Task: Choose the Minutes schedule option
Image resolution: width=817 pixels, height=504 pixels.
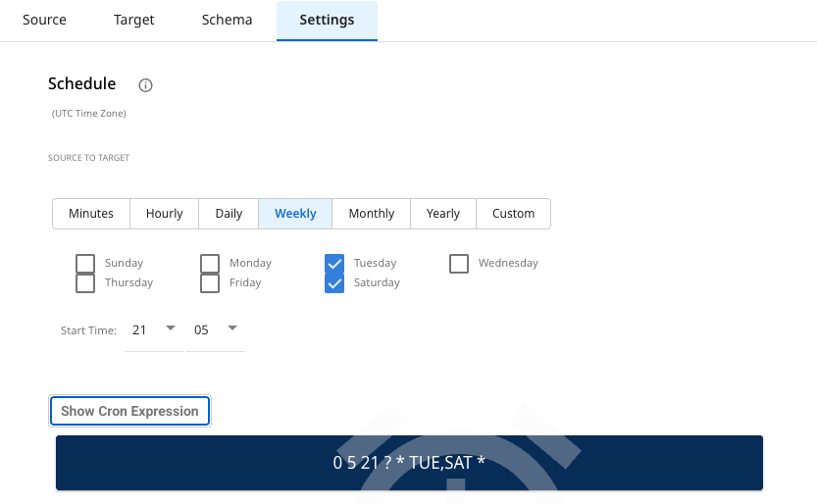Action: 91,214
